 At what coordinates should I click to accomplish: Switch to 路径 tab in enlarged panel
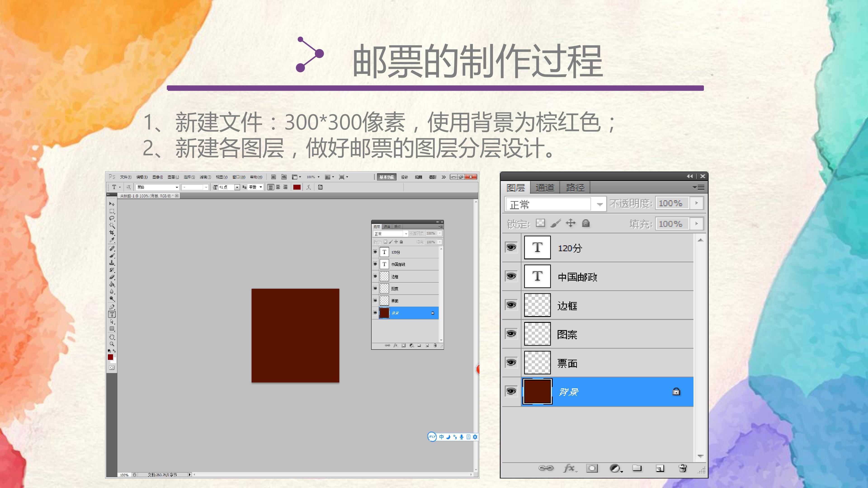tap(575, 188)
